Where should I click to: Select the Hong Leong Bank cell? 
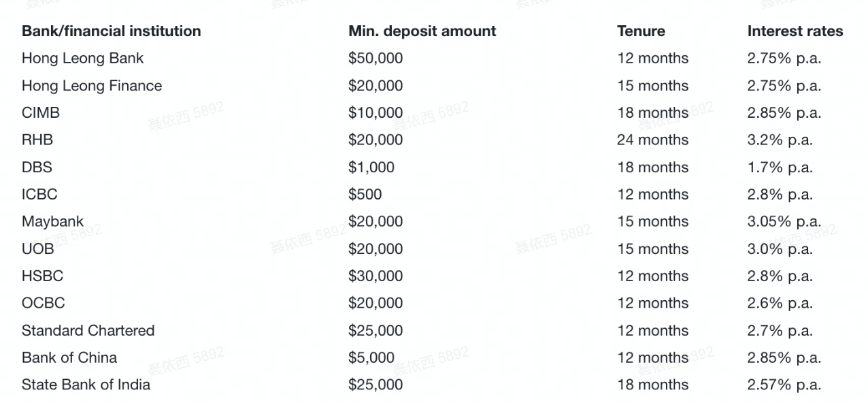[x=82, y=59]
